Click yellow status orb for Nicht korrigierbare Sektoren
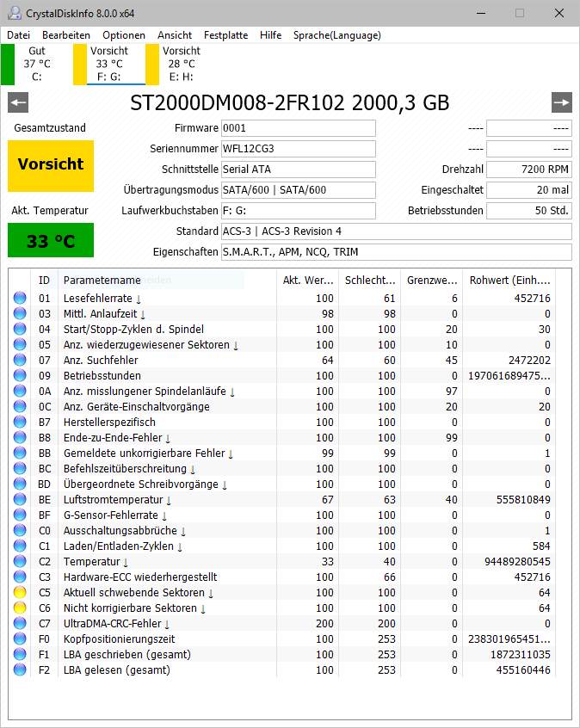580x728 pixels. (20, 608)
